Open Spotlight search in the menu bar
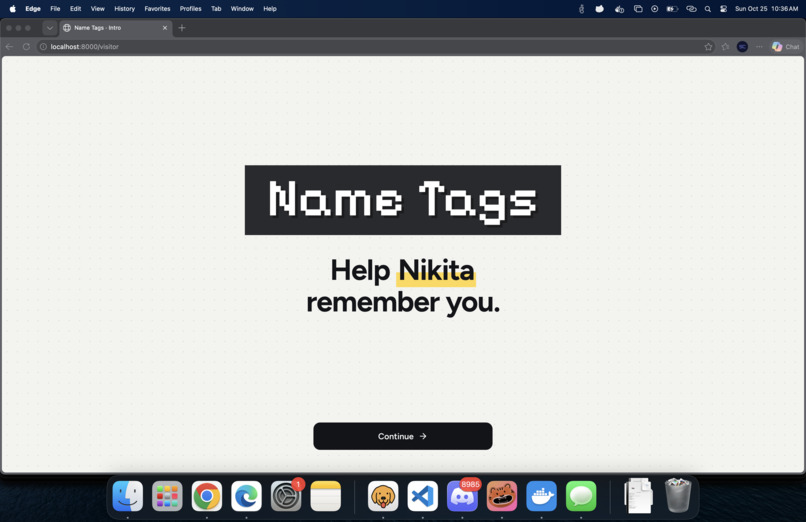 [x=708, y=9]
